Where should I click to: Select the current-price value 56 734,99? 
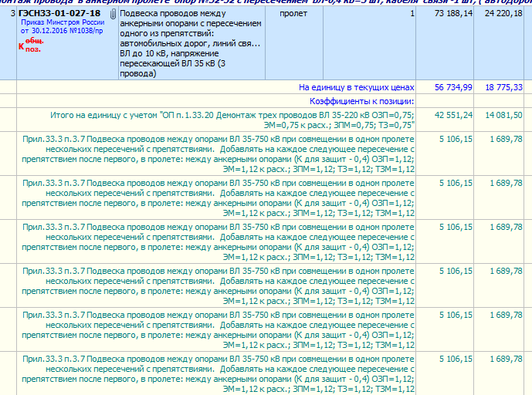[x=453, y=87]
